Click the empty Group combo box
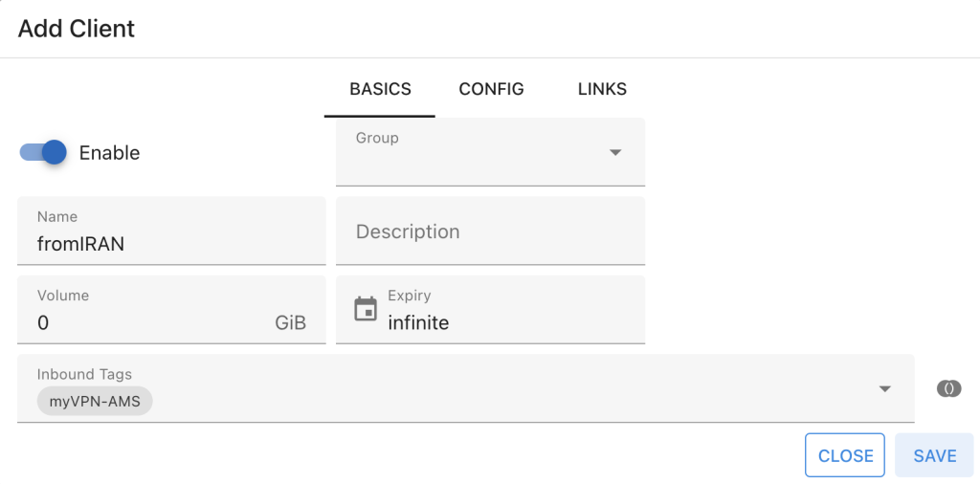980x484 pixels. coord(474,158)
